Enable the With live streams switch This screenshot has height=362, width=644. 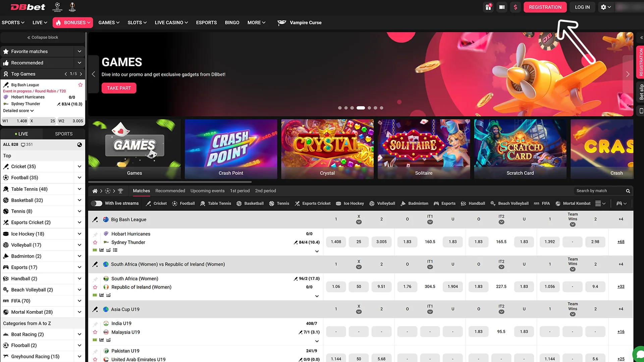click(x=97, y=203)
